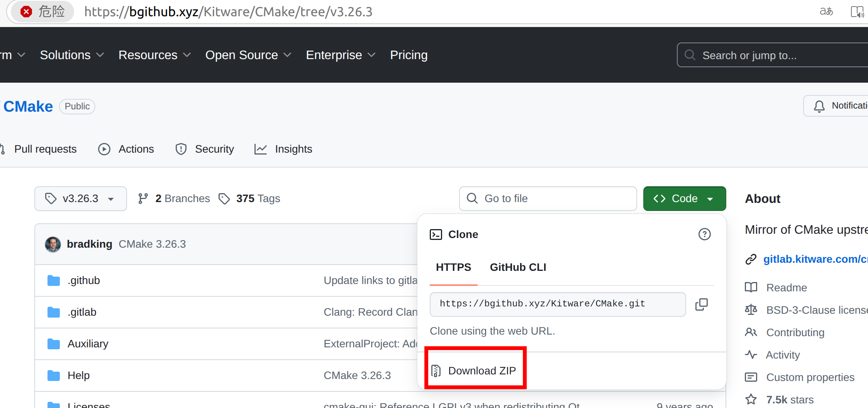868x408 pixels.
Task: View the 2 Branches link
Action: coord(175,199)
